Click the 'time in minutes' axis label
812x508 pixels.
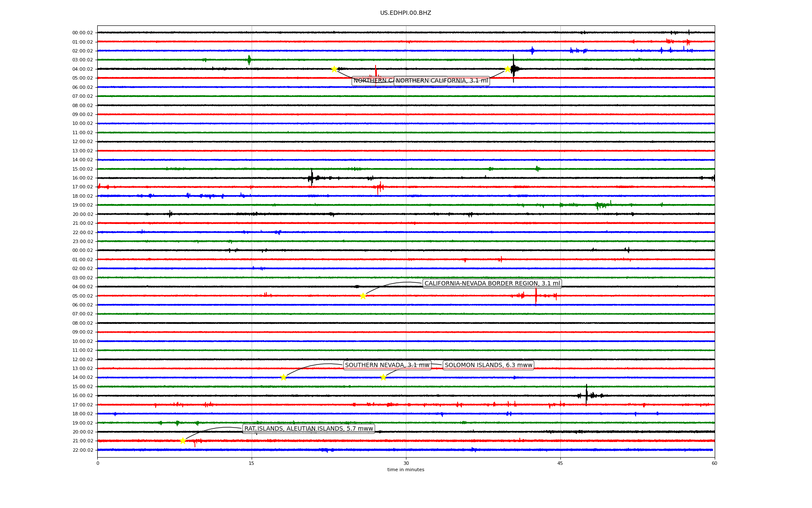tap(406, 469)
